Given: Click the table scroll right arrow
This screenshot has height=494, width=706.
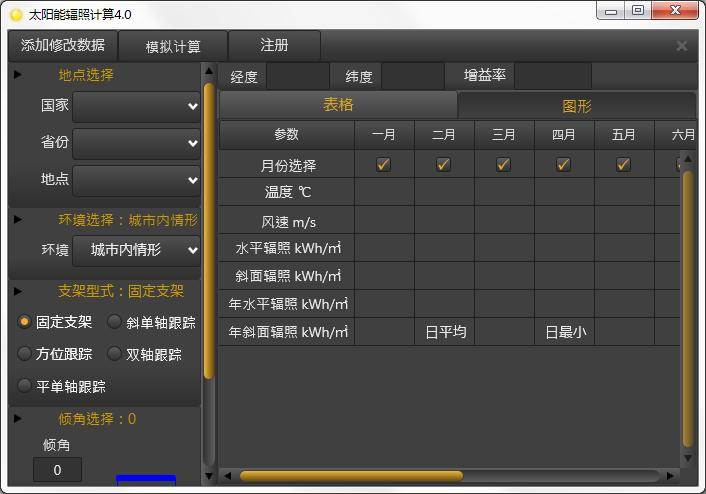Looking at the screenshot, I should (x=671, y=476).
